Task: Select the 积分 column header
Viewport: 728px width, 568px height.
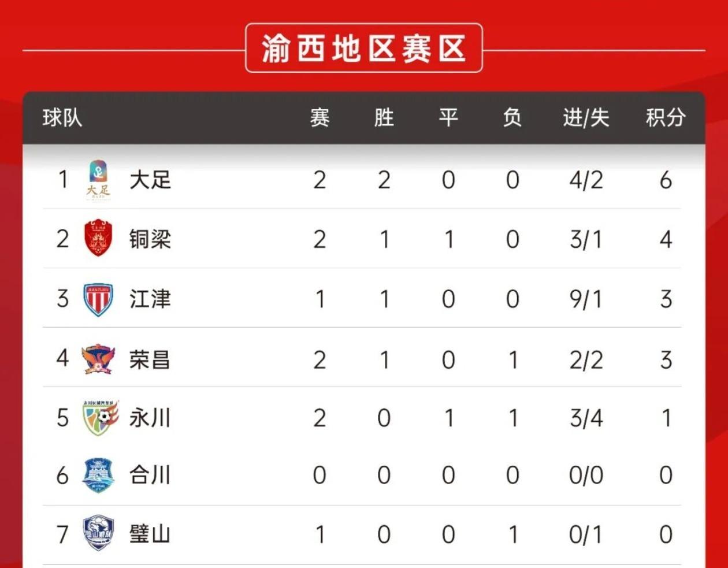Action: (x=666, y=118)
